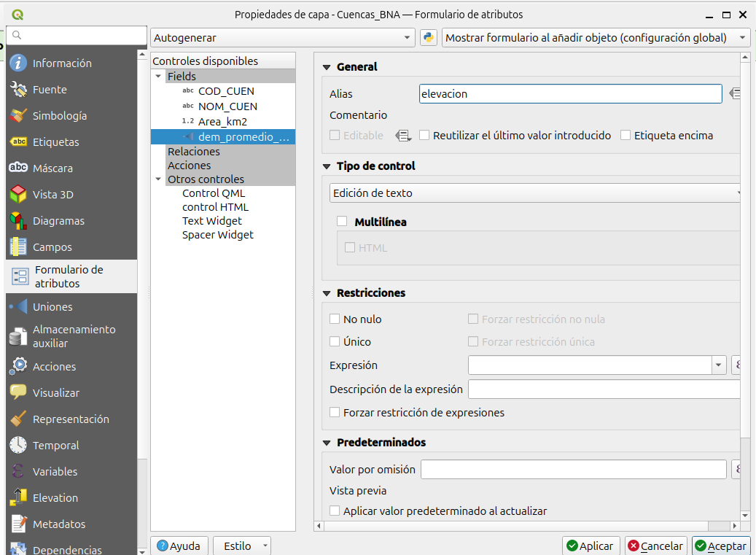Open the Diagramas section
756x555 pixels.
pos(58,221)
